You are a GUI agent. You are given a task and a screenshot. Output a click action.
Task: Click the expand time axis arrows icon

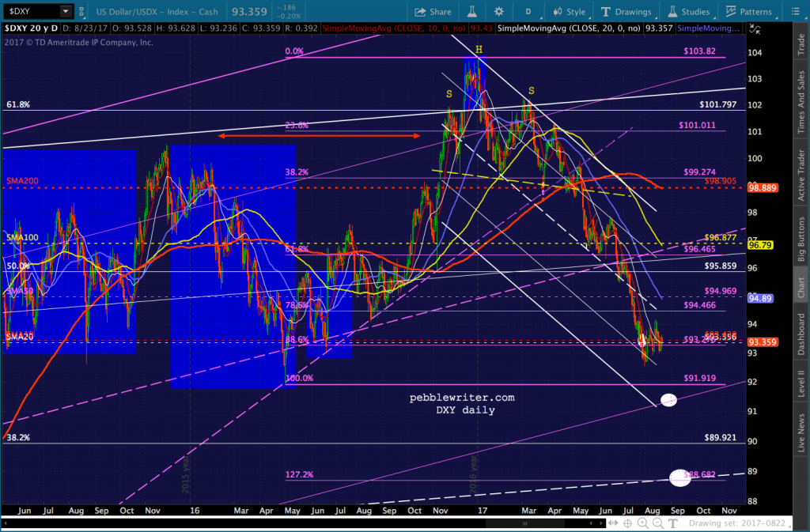[614, 523]
